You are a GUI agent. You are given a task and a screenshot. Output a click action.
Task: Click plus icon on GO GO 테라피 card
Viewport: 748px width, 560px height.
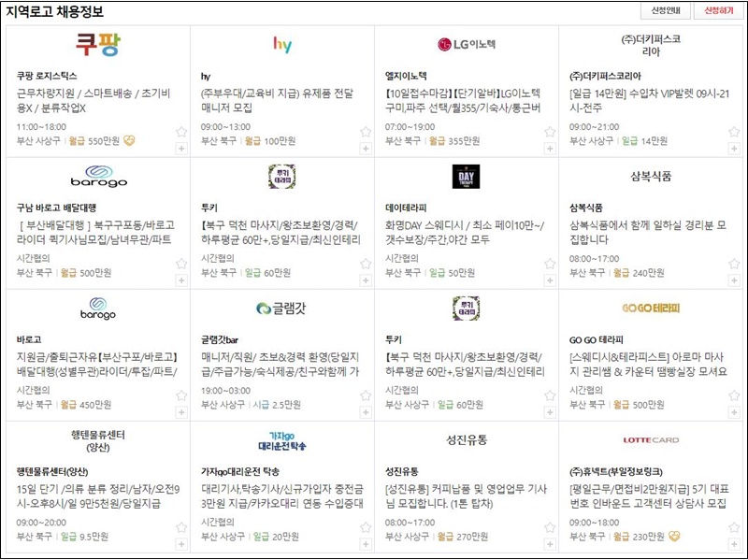click(734, 411)
